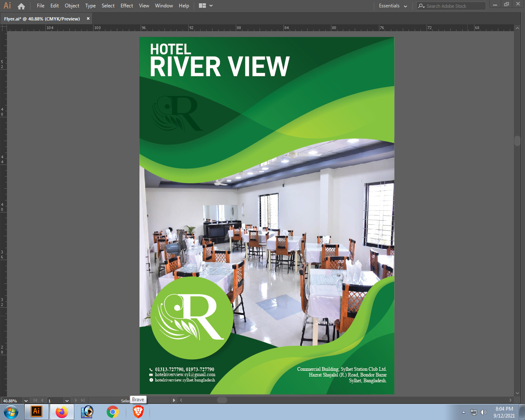Click the Illustrator Home icon
525x420 pixels.
(x=21, y=6)
